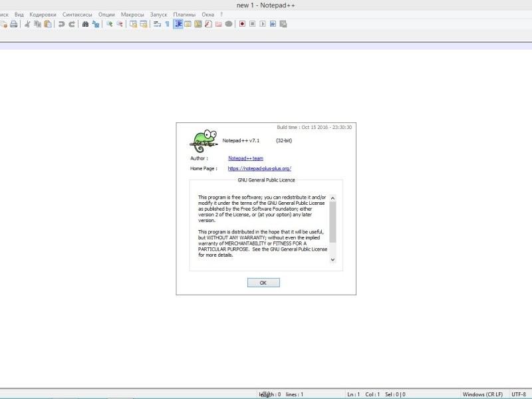Click the Zoom In icon
Viewport: 532px width, 399px height.
tap(109, 24)
